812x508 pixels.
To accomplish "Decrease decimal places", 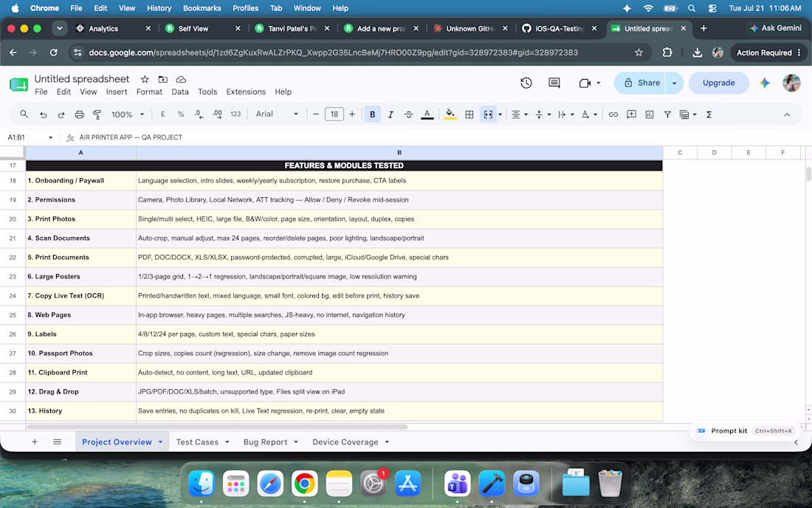I will coord(199,114).
